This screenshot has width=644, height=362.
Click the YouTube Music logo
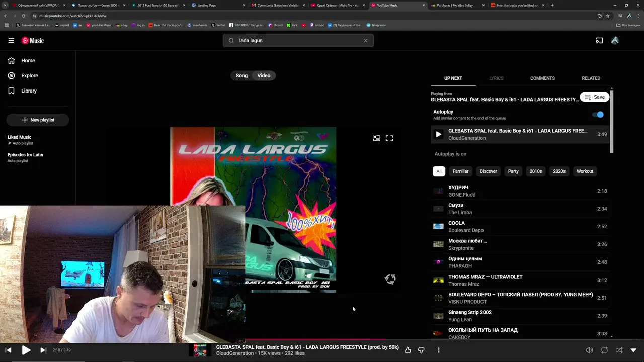pos(33,41)
